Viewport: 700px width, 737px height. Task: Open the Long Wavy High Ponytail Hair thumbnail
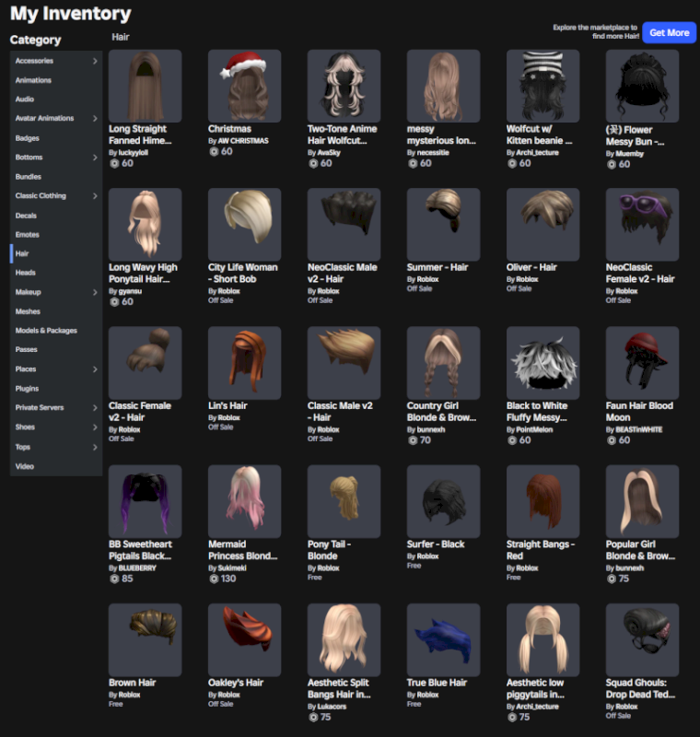pyautogui.click(x=146, y=225)
